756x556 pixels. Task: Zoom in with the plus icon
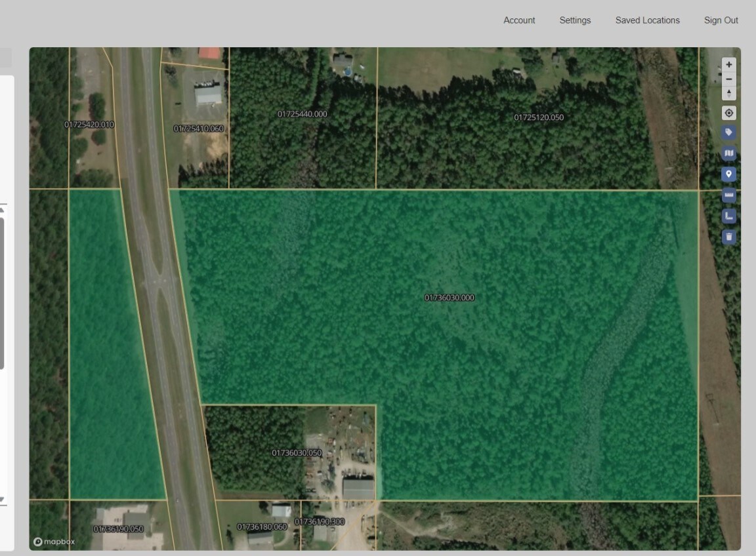coord(728,64)
